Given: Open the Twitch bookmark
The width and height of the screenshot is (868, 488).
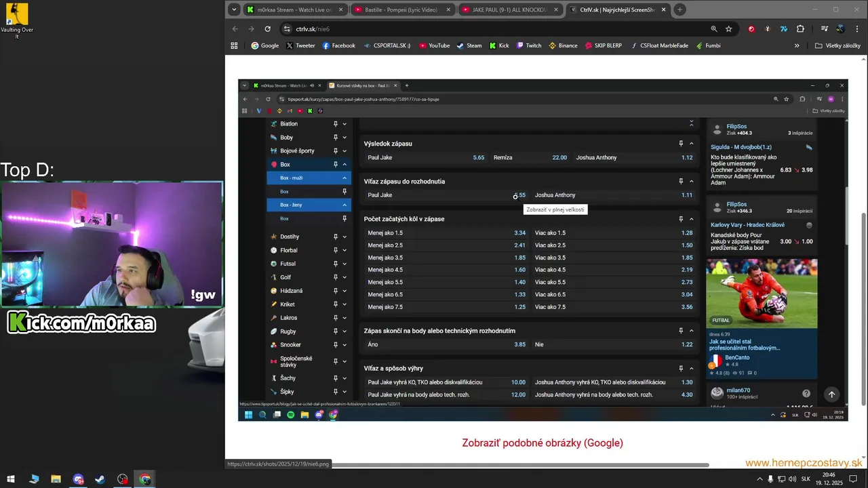Looking at the screenshot, I should point(529,45).
